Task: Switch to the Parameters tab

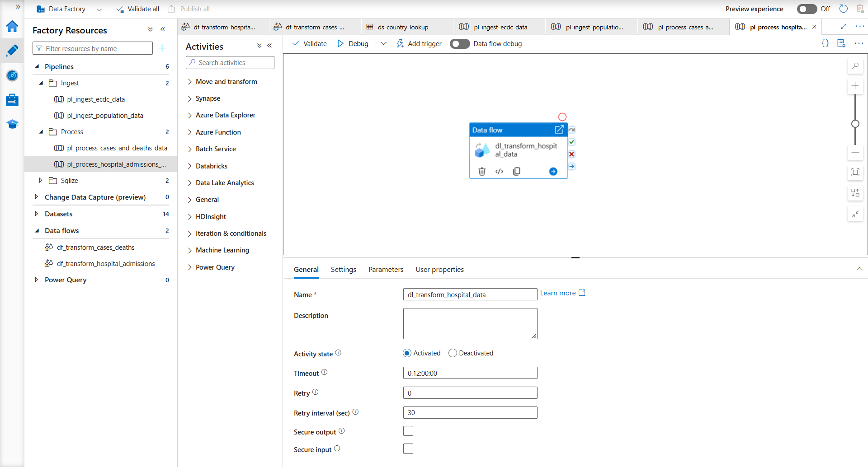Action: [x=386, y=270]
